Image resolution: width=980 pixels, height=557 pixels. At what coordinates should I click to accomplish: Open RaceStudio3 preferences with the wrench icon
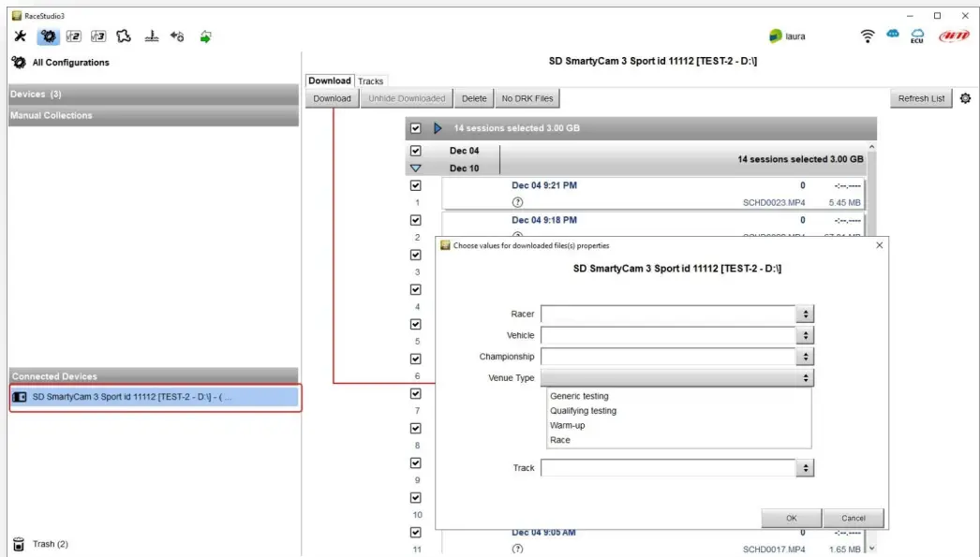19,36
